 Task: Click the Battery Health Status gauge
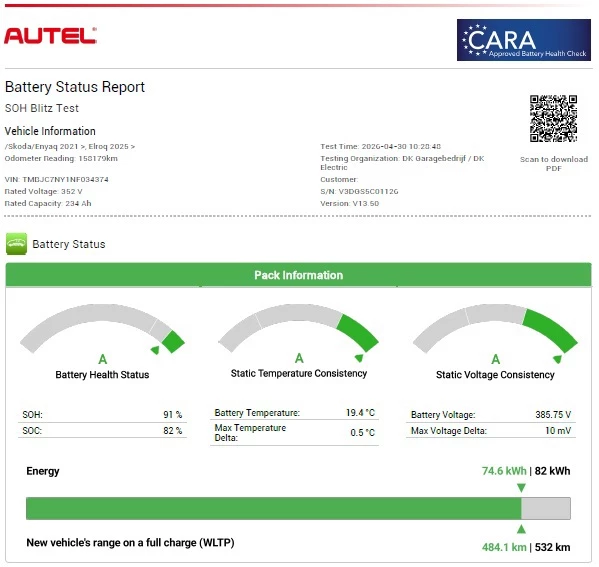pos(102,329)
